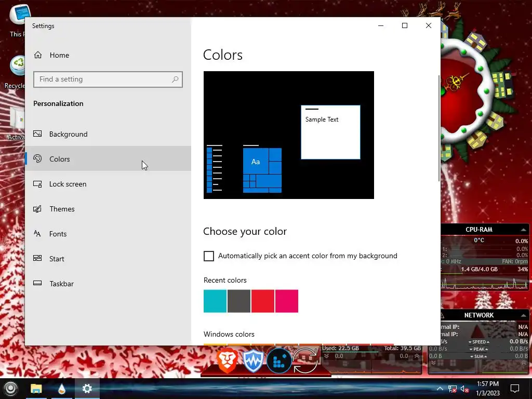Collapse the CPU-RAM gadget panel
This screenshot has height=399, width=532.
(x=524, y=230)
